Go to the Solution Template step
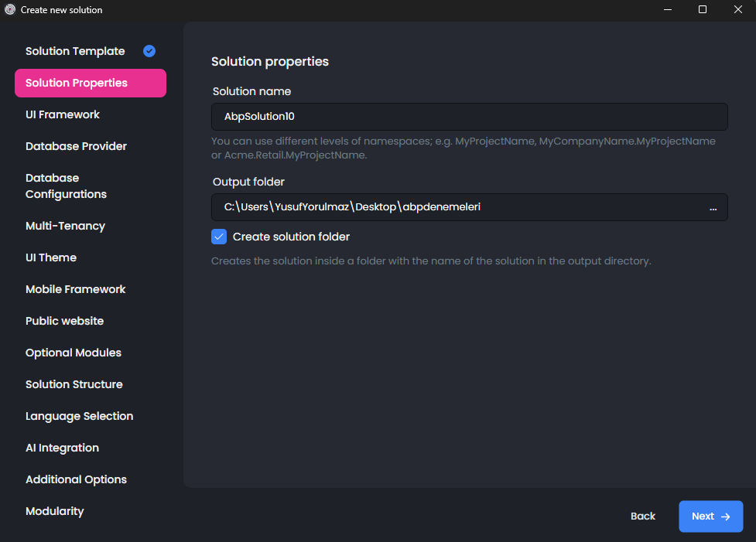Viewport: 756px width, 542px height. pyautogui.click(x=75, y=51)
